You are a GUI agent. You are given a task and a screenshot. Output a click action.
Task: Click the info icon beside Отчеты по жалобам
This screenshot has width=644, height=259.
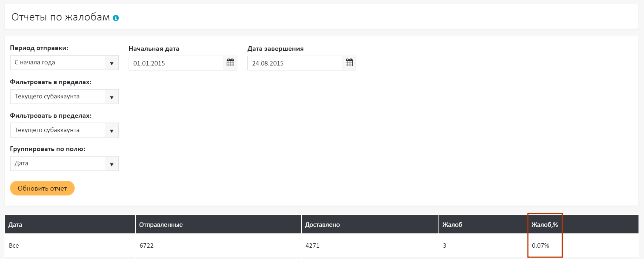[116, 18]
